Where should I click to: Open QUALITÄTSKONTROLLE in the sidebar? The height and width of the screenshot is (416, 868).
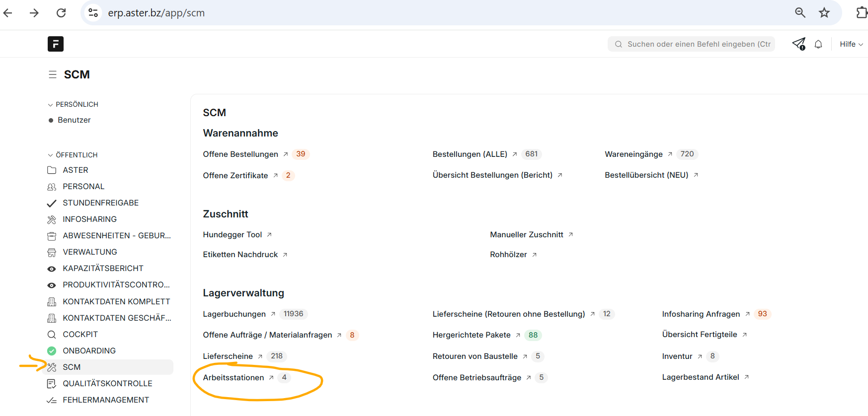(x=107, y=383)
